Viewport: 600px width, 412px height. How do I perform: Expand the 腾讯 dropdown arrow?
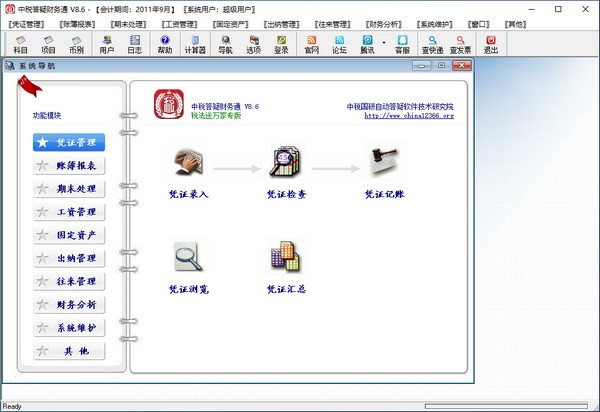coord(384,43)
